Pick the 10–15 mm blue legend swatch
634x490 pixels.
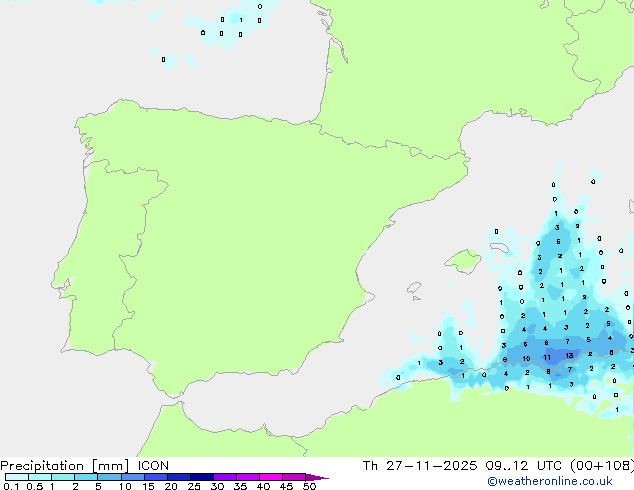(132, 477)
